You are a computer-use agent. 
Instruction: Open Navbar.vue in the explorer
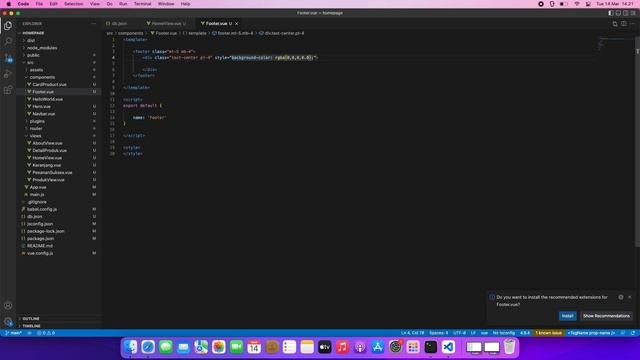coord(43,114)
